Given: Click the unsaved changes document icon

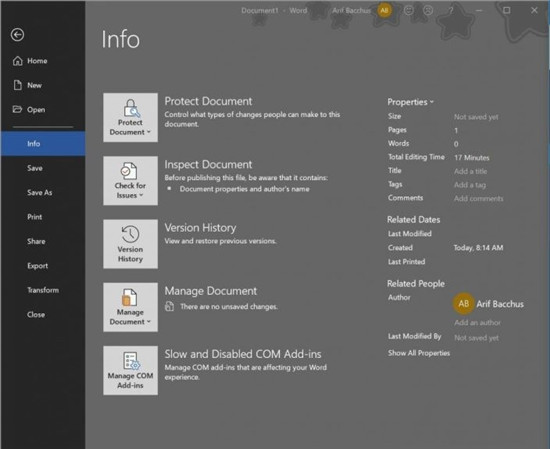Looking at the screenshot, I should coord(169,306).
